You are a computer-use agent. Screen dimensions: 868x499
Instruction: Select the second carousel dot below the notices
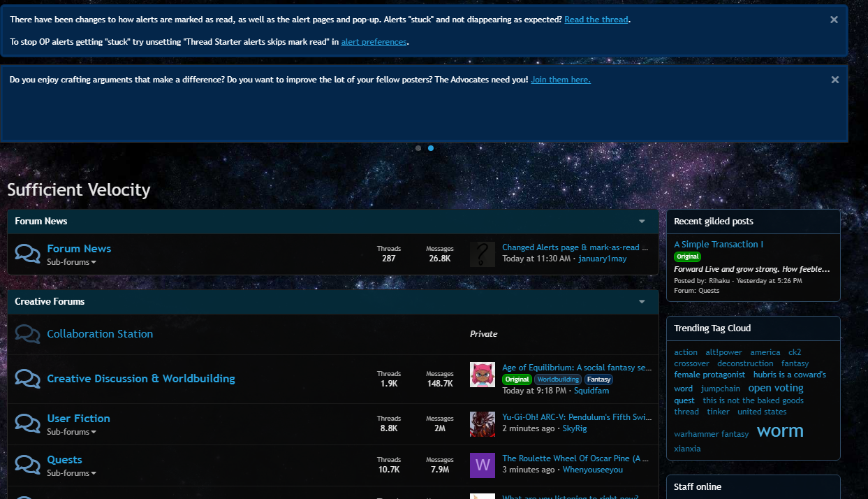431,148
